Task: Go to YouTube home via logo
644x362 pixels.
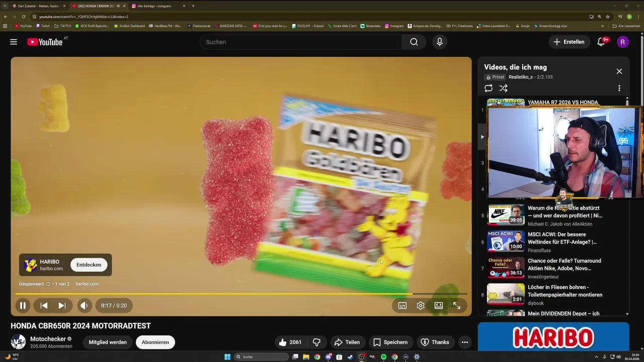Action: (45, 42)
